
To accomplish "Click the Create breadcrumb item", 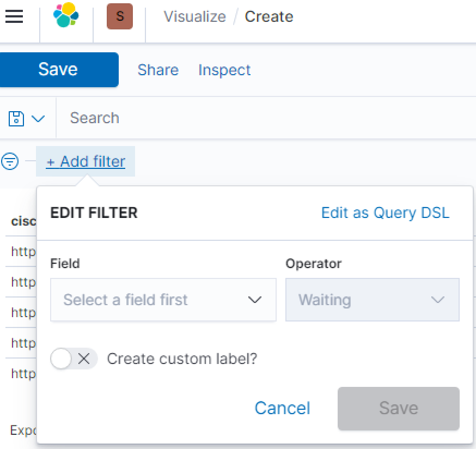I will coord(269,16).
